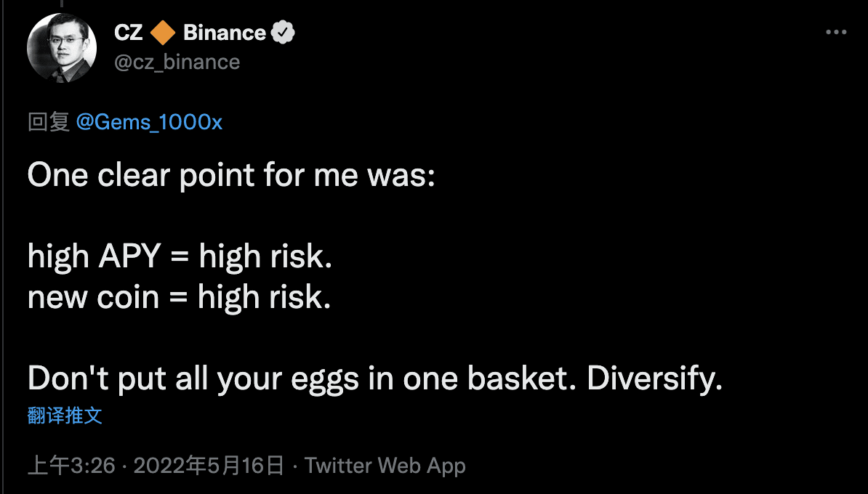This screenshot has height=494, width=868.
Task: Click the thread connector line above avatar
Action: (x=62, y=4)
